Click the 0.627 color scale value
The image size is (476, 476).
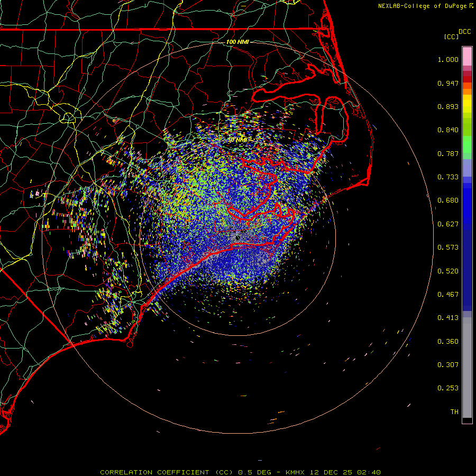[448, 224]
